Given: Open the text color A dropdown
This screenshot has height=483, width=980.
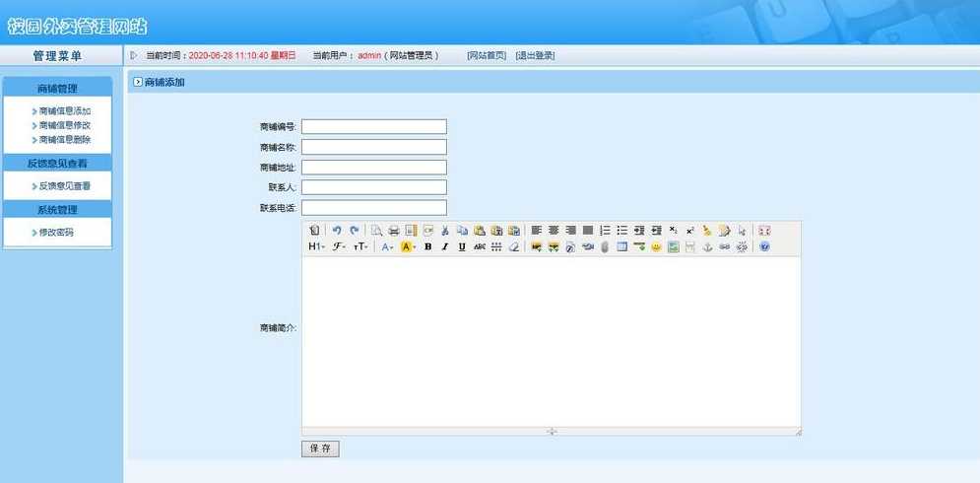Looking at the screenshot, I should (387, 247).
